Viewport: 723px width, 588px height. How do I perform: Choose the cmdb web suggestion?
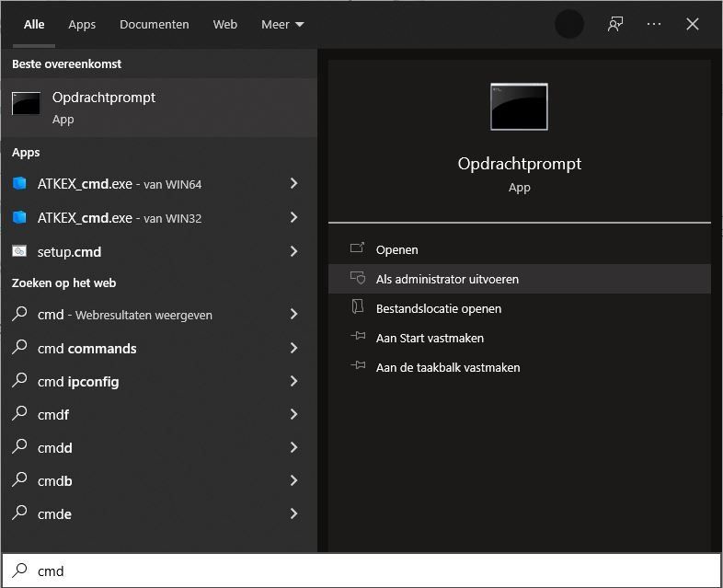[159, 481]
